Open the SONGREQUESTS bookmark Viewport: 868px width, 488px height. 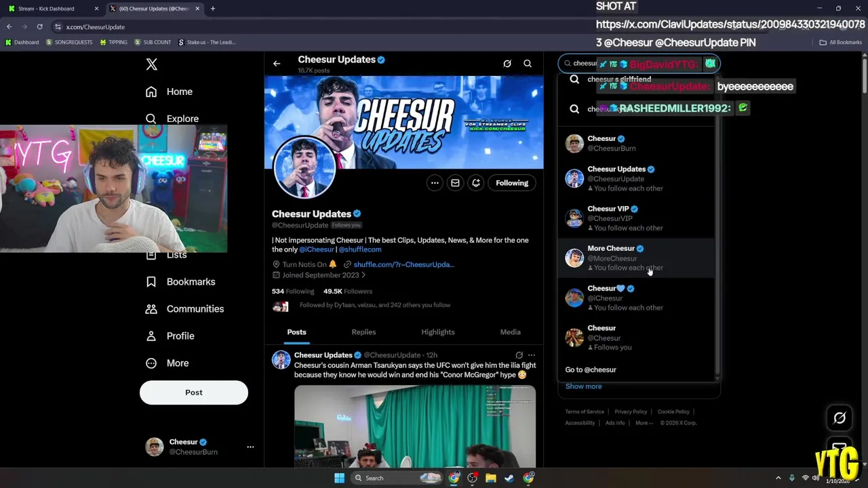[x=69, y=43]
